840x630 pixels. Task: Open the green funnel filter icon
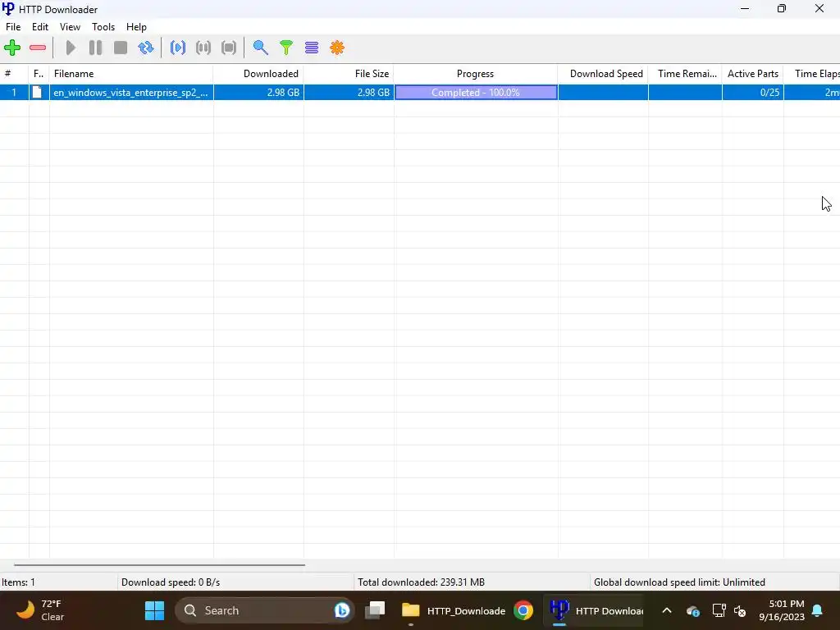click(286, 48)
